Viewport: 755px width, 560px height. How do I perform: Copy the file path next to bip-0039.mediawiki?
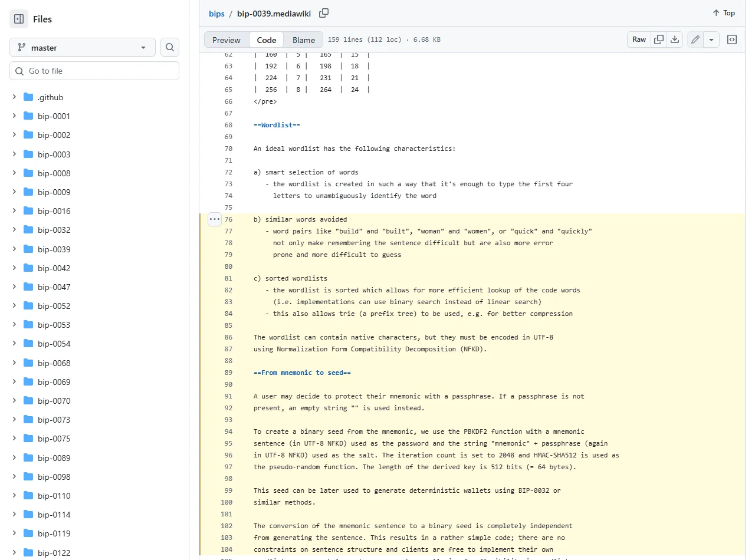(x=324, y=13)
